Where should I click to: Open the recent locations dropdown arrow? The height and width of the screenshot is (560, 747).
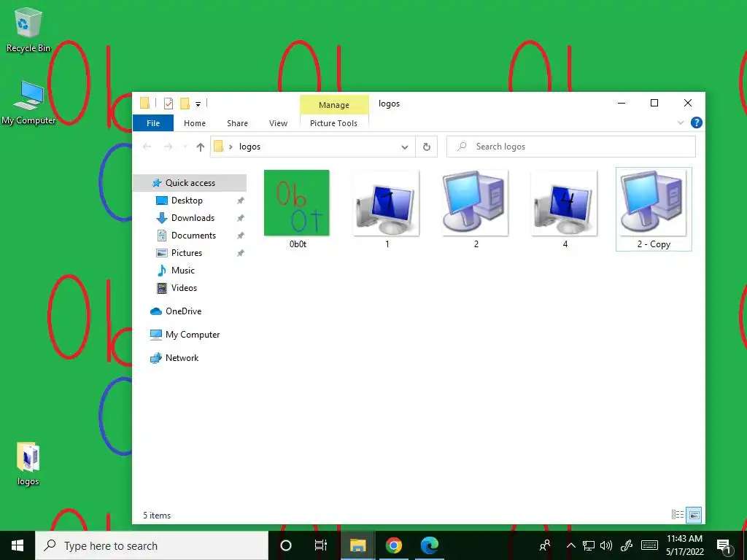click(185, 147)
